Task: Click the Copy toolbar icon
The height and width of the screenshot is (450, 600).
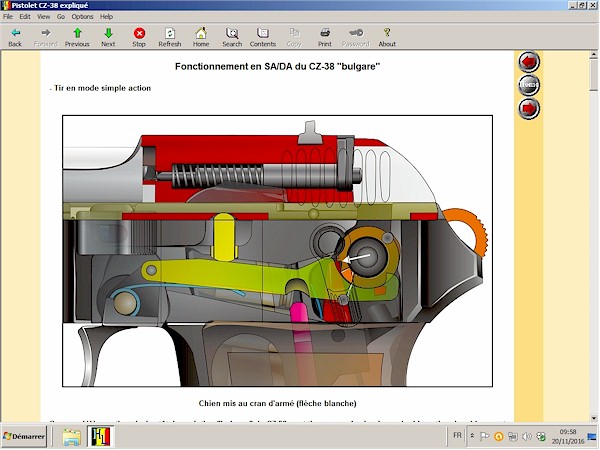Action: click(294, 38)
